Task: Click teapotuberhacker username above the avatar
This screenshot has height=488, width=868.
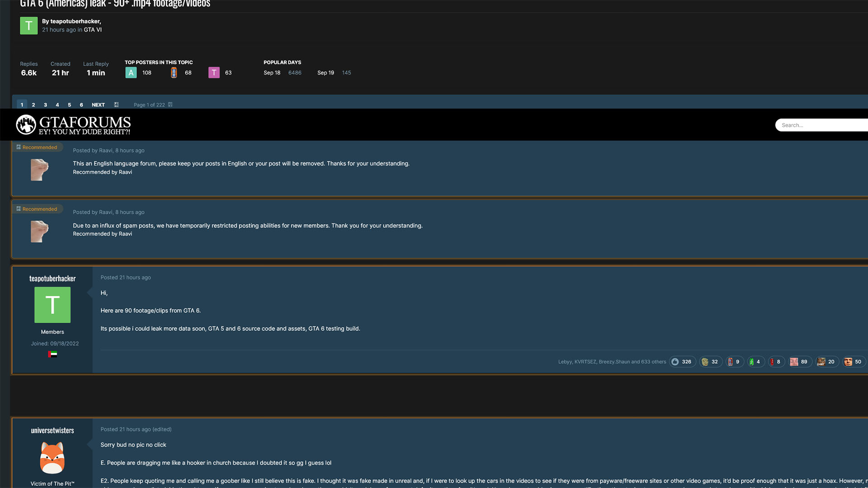Action: click(x=52, y=278)
